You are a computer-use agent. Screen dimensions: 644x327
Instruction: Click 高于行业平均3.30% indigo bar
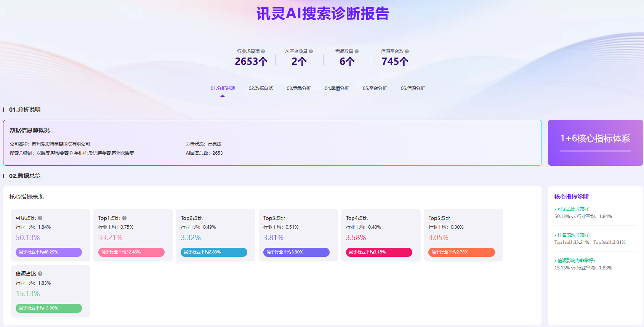(296, 252)
